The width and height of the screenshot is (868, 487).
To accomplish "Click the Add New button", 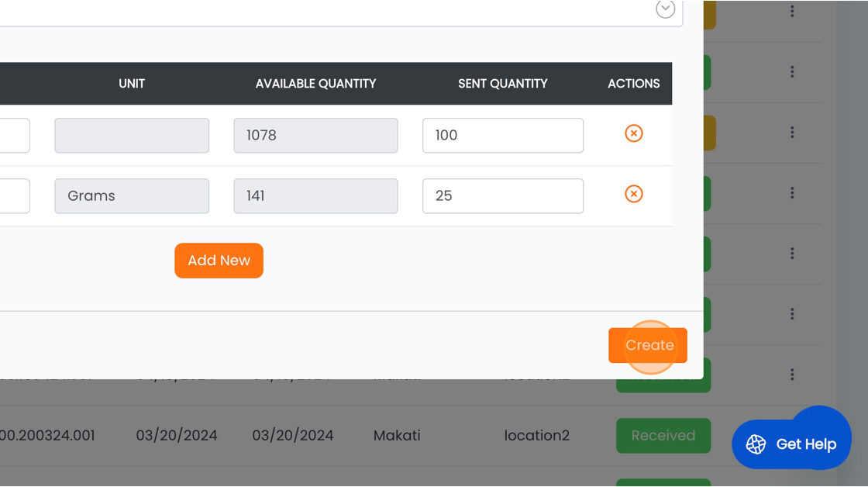I will click(x=219, y=261).
